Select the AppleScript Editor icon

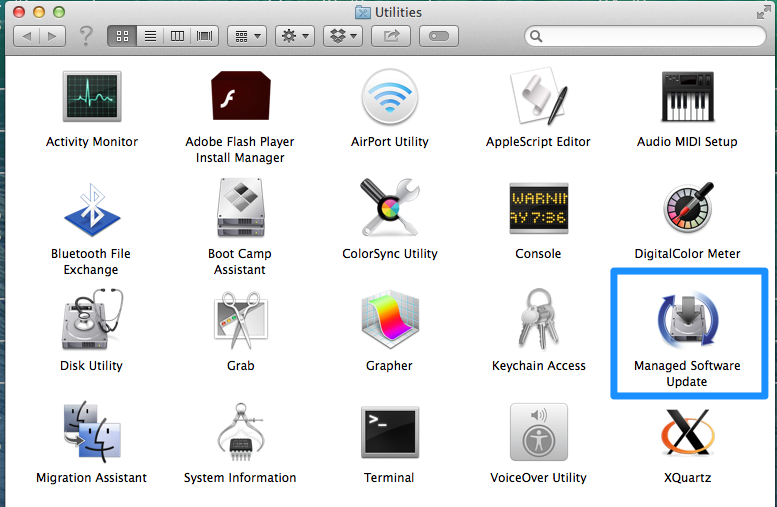[x=539, y=96]
